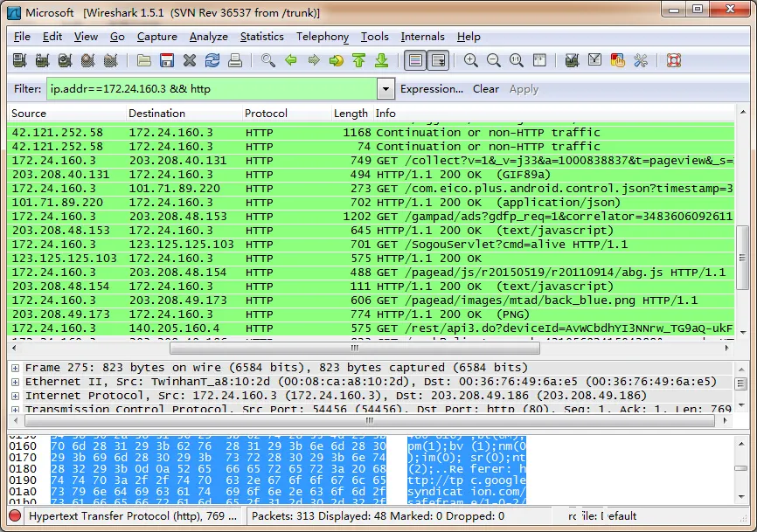Click packet list horizontal scrollbar thumb
The width and height of the screenshot is (757, 532).
point(355,348)
